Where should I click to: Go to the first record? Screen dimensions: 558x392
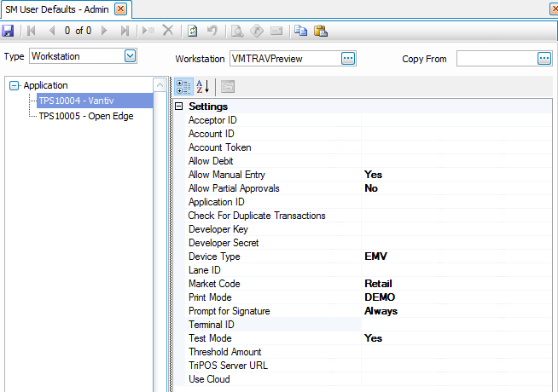coord(32,30)
